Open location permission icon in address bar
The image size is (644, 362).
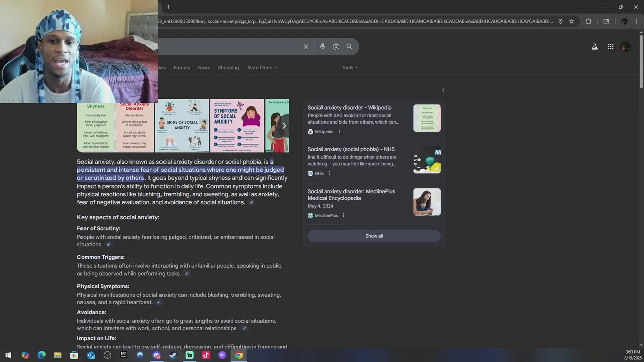(560, 21)
